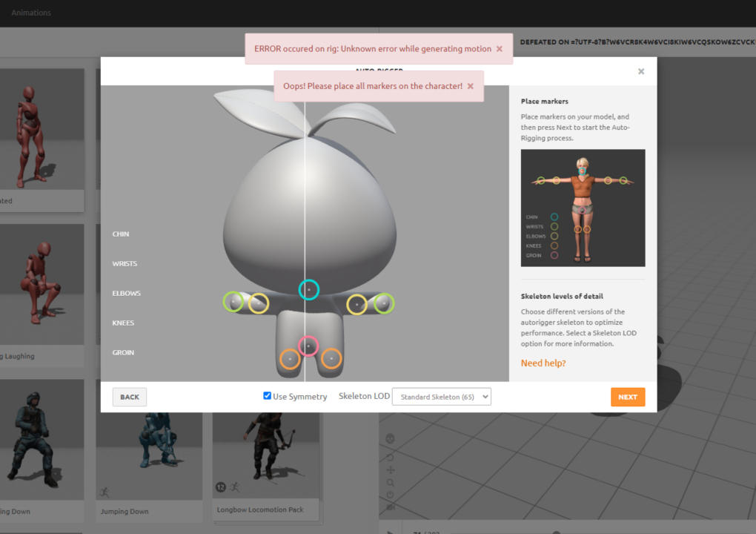Select the orange knee marker right of the center line
Image resolution: width=756 pixels, height=534 pixels.
(x=331, y=358)
